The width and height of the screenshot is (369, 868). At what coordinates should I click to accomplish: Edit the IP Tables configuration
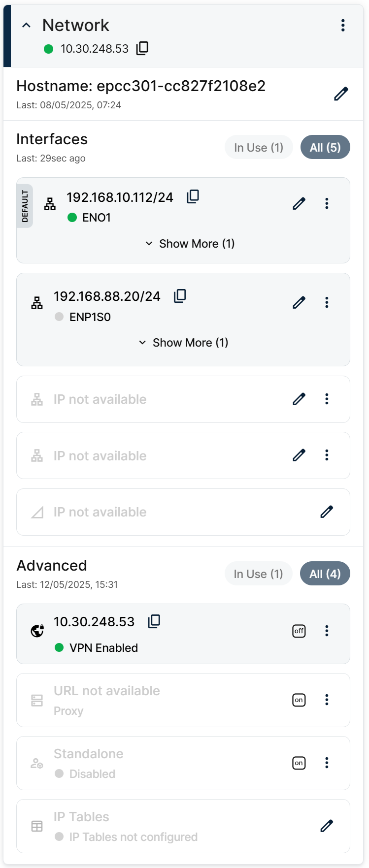(x=327, y=826)
